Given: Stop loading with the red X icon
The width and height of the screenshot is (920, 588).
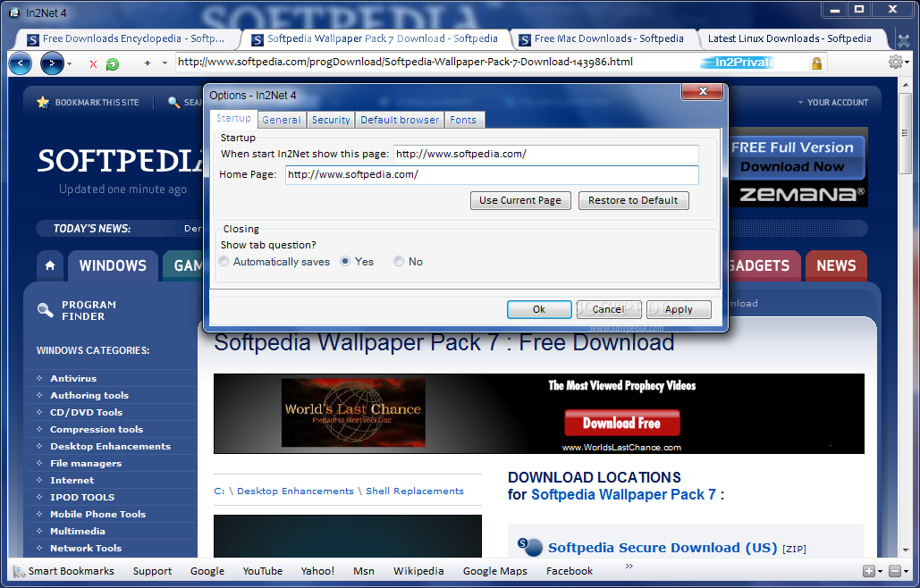Looking at the screenshot, I should click(x=93, y=64).
